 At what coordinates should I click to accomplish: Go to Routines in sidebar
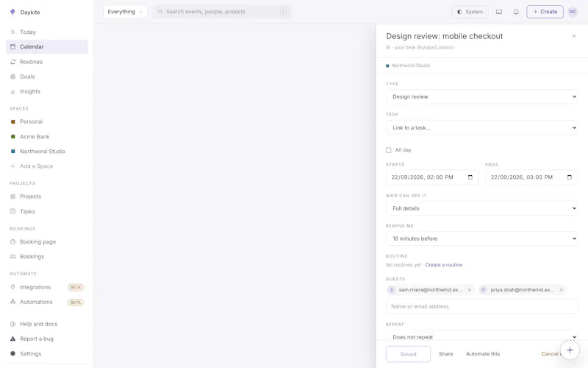[x=46, y=62]
